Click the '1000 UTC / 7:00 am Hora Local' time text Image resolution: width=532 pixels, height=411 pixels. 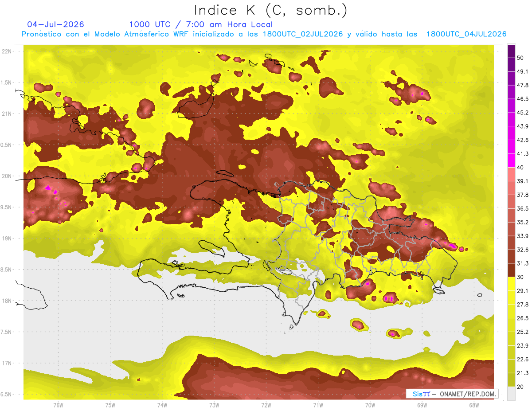[201, 24]
